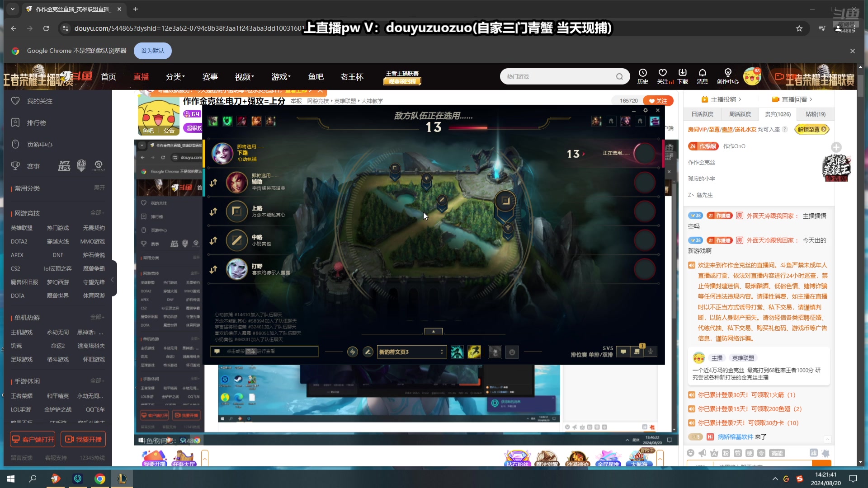Collapse the left sidebar arrow handle

pyautogui.click(x=113, y=279)
